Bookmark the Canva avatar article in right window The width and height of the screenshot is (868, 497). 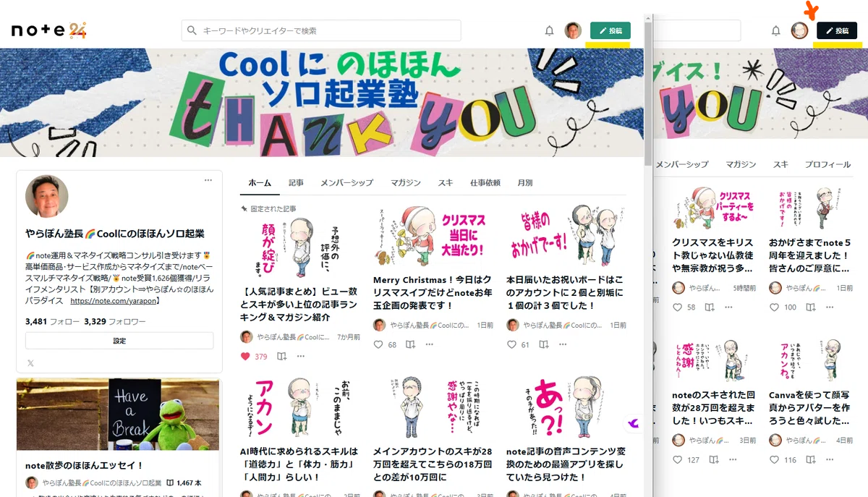pos(809,459)
